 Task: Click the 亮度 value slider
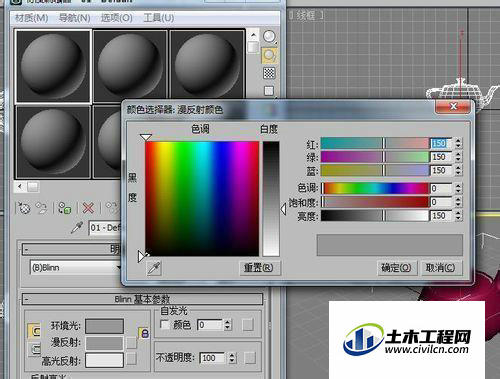tap(375, 216)
